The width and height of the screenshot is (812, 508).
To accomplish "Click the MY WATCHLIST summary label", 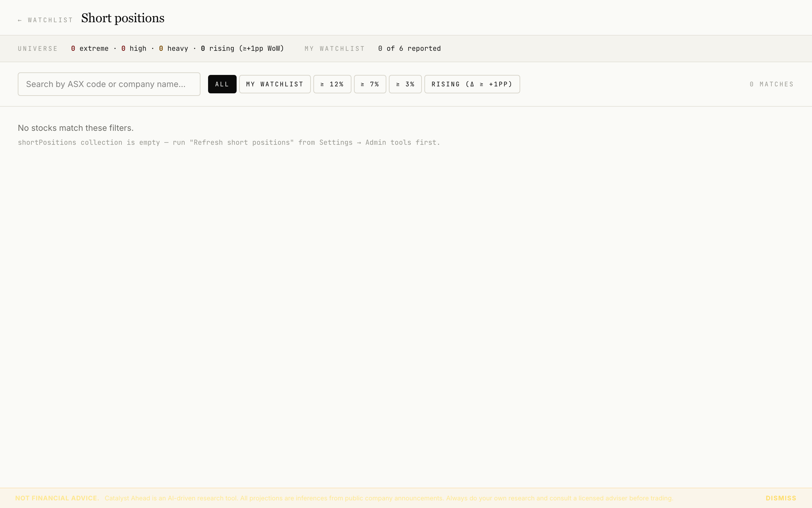I will (x=335, y=49).
